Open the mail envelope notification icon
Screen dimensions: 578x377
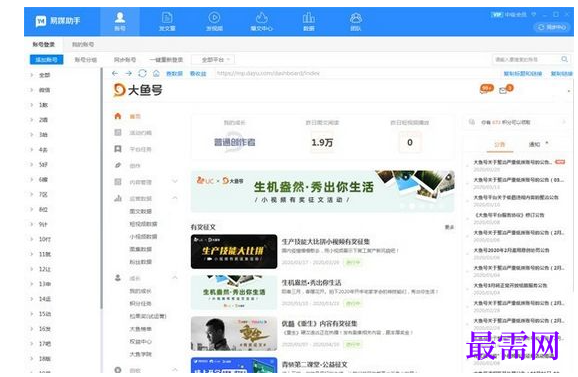coord(504,90)
